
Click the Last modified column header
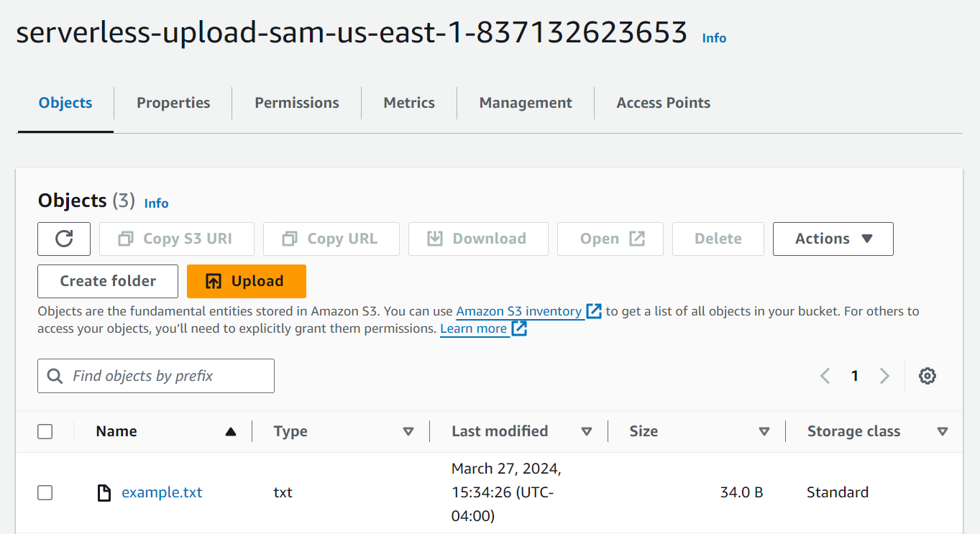click(500, 431)
